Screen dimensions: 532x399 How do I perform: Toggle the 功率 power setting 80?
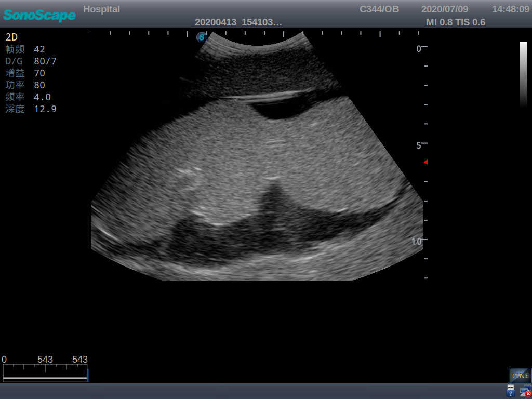click(x=39, y=85)
